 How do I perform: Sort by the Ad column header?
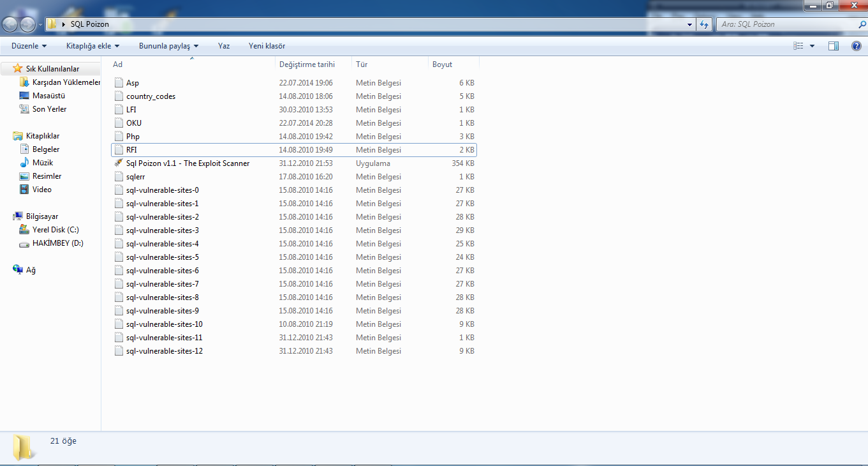[x=192, y=64]
